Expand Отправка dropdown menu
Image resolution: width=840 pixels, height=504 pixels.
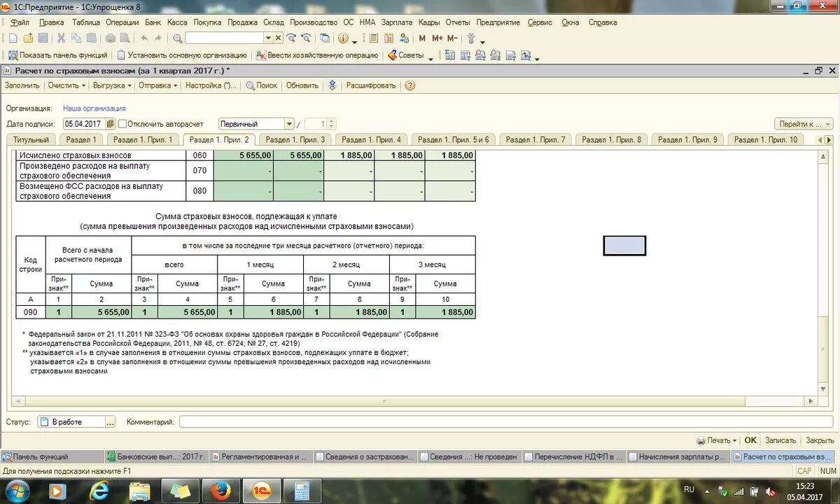[x=158, y=85]
